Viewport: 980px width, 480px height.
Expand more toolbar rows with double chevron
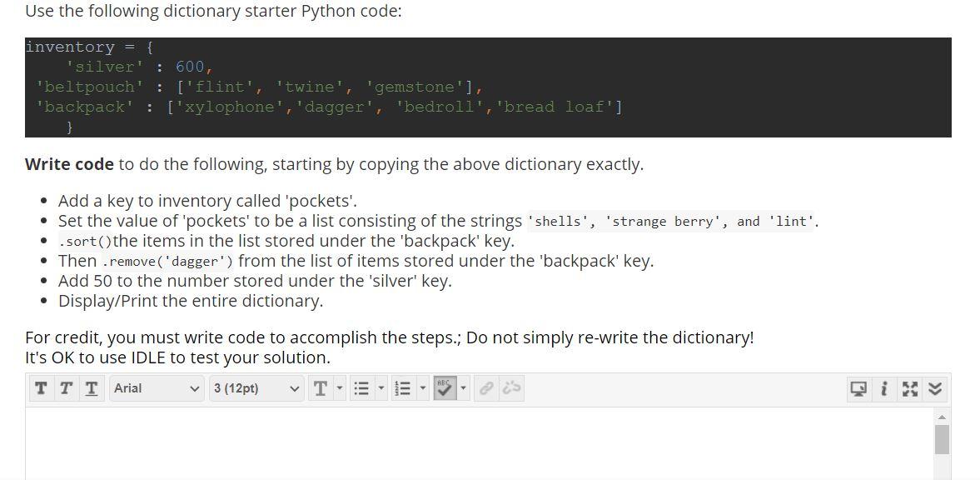click(x=935, y=388)
